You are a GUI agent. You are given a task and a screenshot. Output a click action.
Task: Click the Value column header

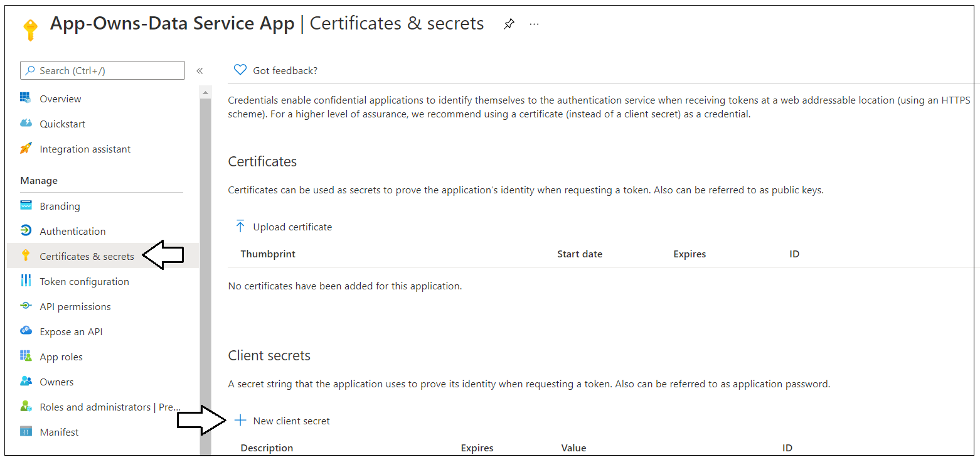click(x=573, y=448)
